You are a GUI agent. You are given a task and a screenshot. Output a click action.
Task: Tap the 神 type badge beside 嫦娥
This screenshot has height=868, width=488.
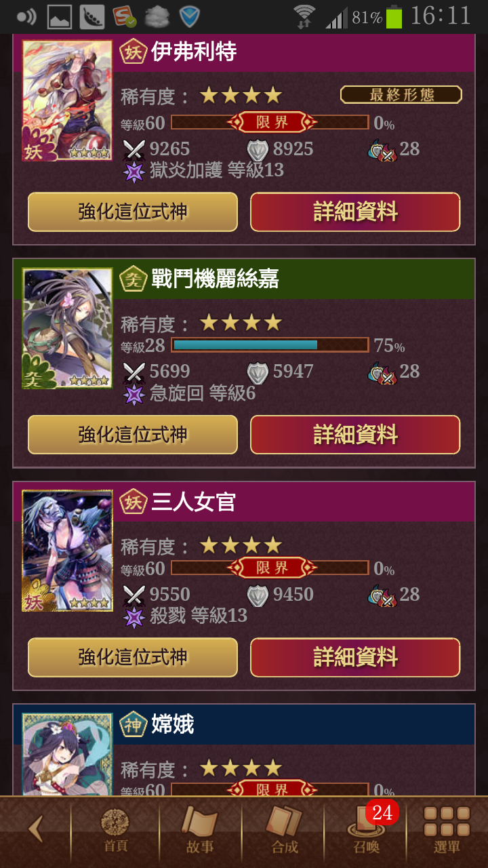click(134, 725)
